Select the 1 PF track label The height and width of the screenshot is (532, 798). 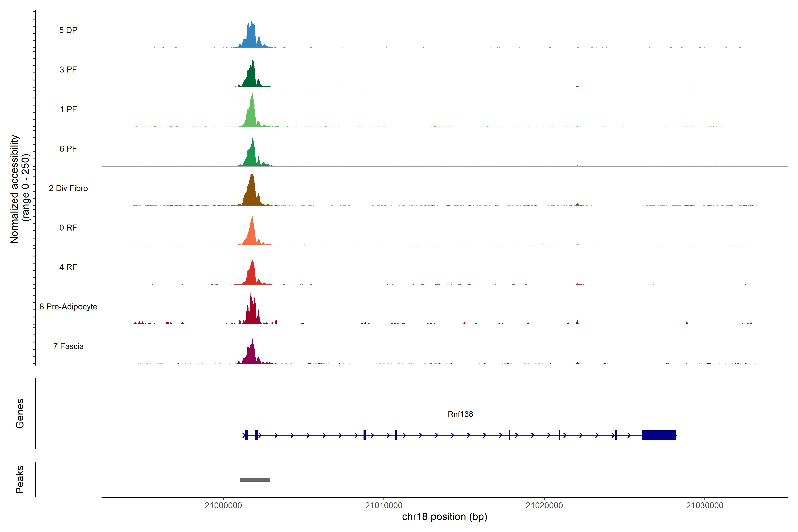[x=68, y=109]
